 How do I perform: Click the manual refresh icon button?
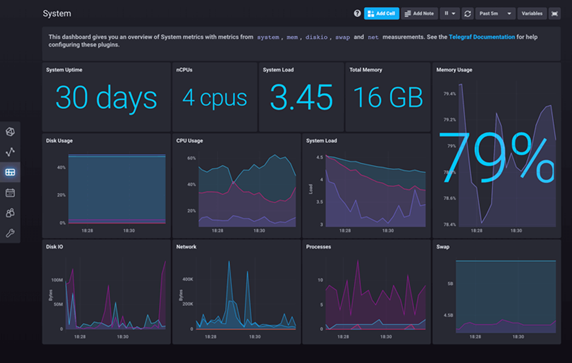point(467,13)
